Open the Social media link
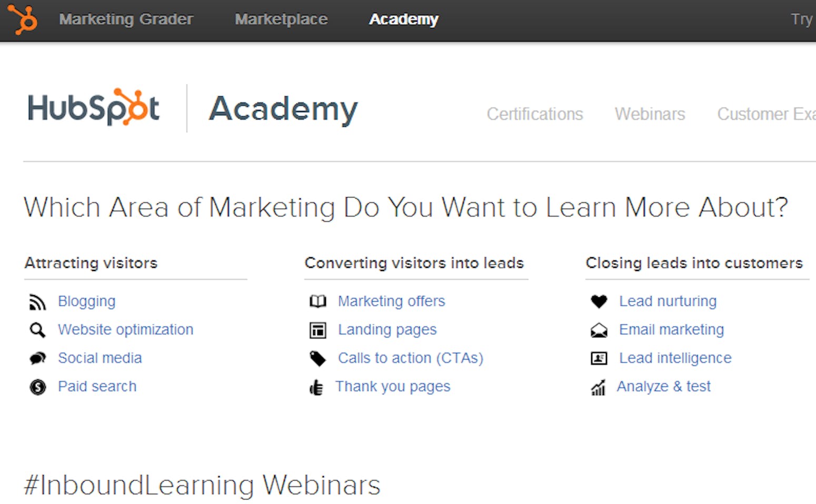 pos(100,358)
